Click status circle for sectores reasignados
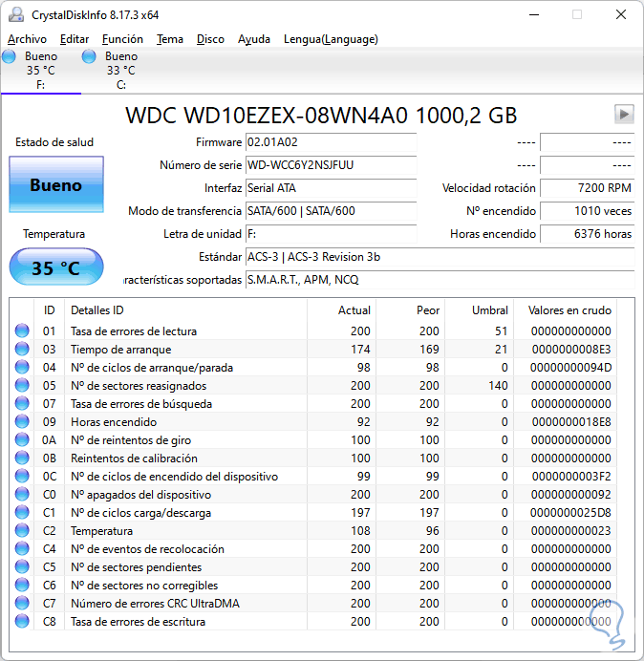Image resolution: width=644 pixels, height=661 pixels. tap(22, 385)
